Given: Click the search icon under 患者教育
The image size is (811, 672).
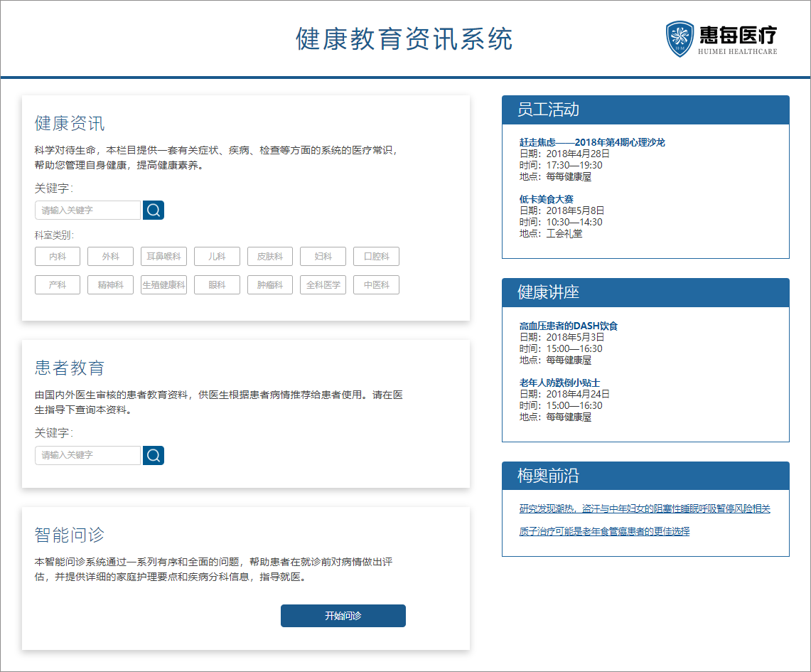Looking at the screenshot, I should click(154, 455).
